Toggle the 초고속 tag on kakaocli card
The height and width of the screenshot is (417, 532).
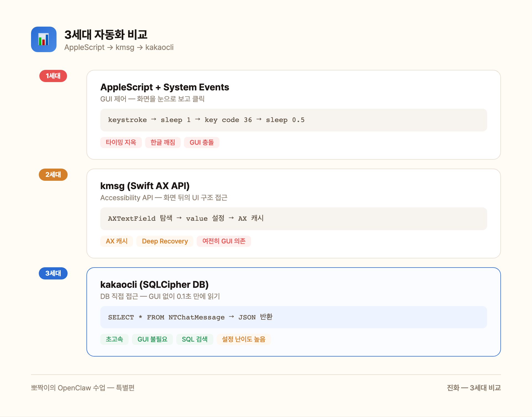tap(114, 339)
